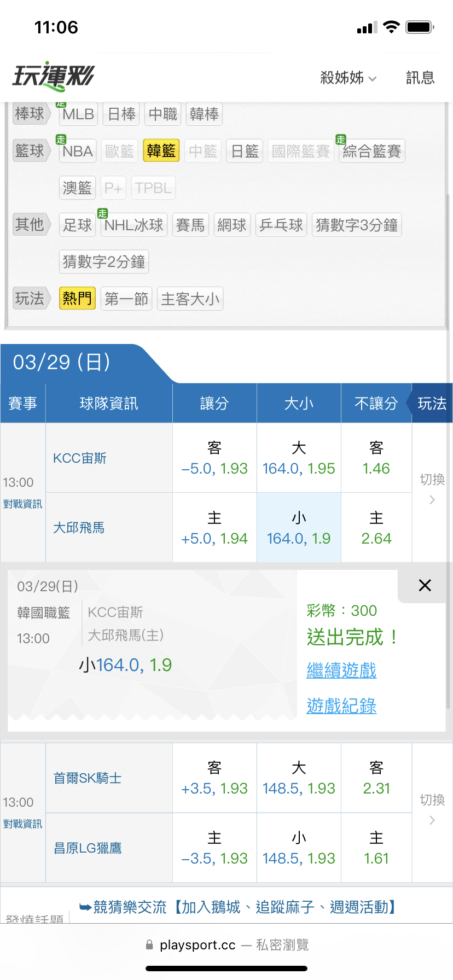The image size is (453, 980).
Task: Choose the 足球 category
Action: tap(77, 225)
